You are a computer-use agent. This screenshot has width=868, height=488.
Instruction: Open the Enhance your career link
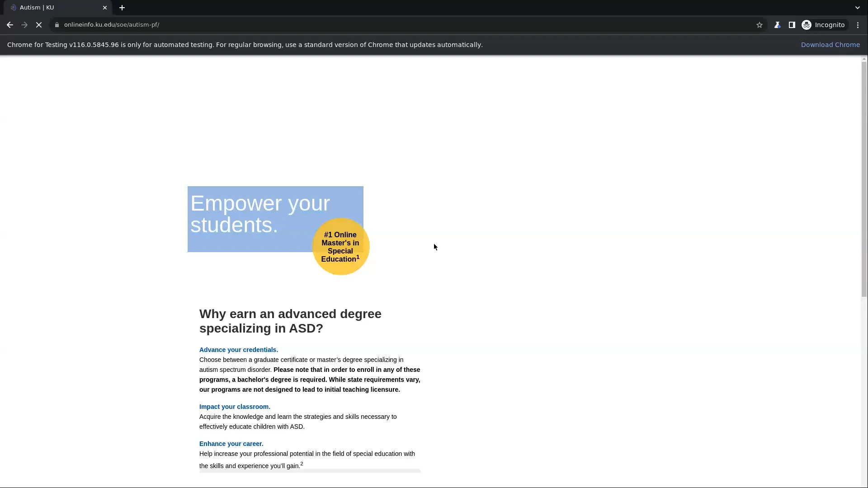pyautogui.click(x=231, y=443)
